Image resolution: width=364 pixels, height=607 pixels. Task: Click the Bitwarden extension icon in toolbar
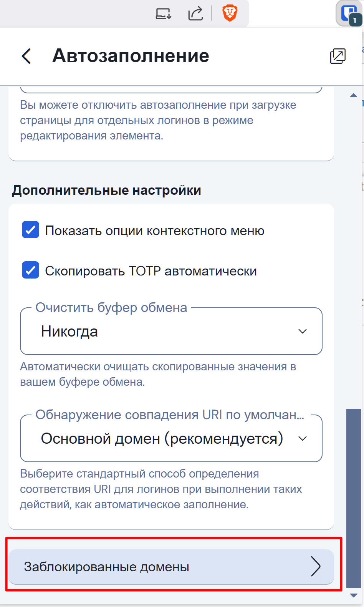(349, 13)
